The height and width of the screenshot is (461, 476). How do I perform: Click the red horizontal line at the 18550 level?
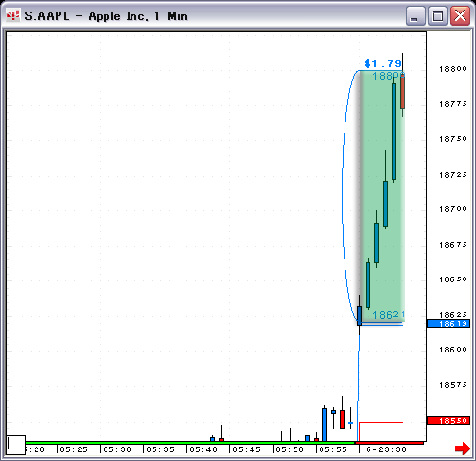pos(381,423)
